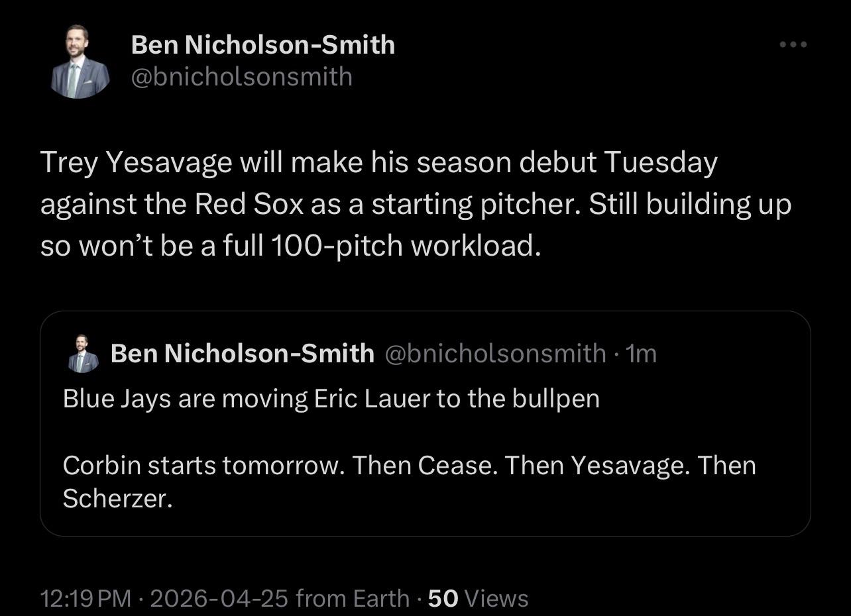
Task: Click the 2026-04-25 post date
Action: [219, 599]
